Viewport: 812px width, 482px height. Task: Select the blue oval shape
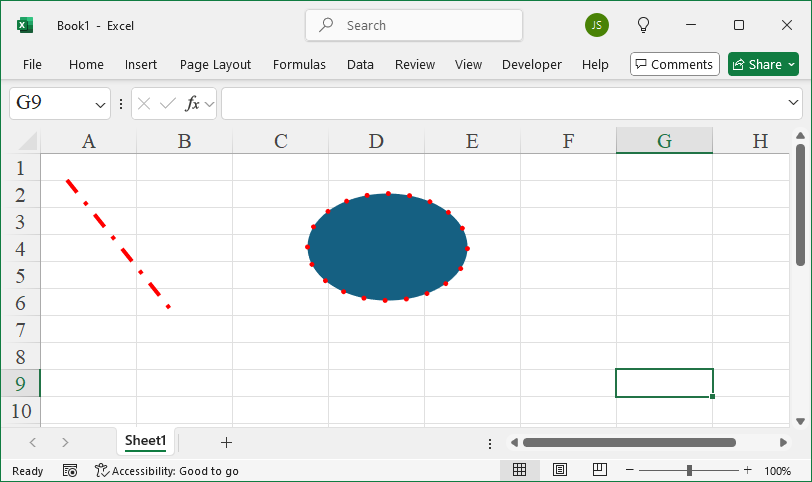click(x=387, y=247)
